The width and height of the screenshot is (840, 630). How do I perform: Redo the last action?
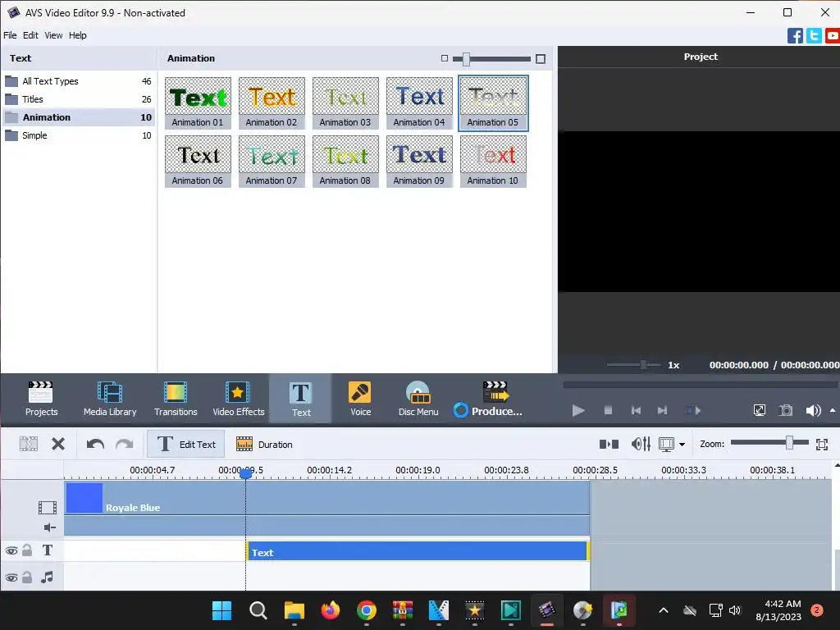(125, 444)
